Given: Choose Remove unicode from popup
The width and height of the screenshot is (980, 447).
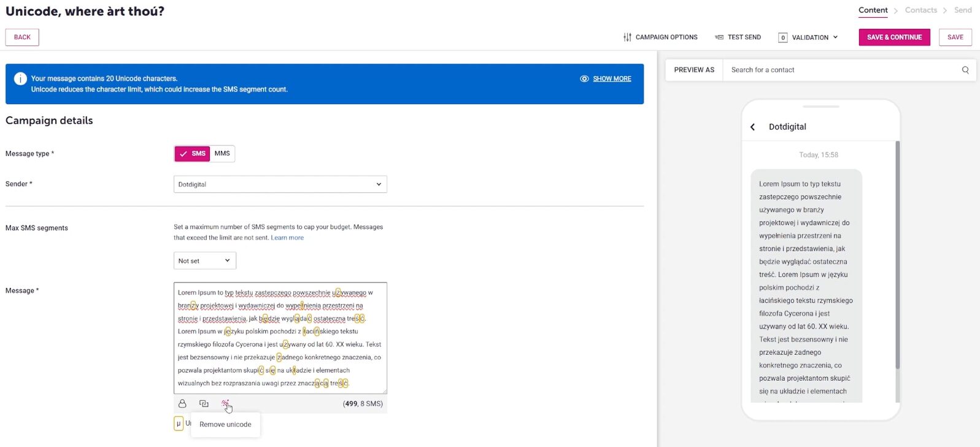Looking at the screenshot, I should tap(225, 424).
